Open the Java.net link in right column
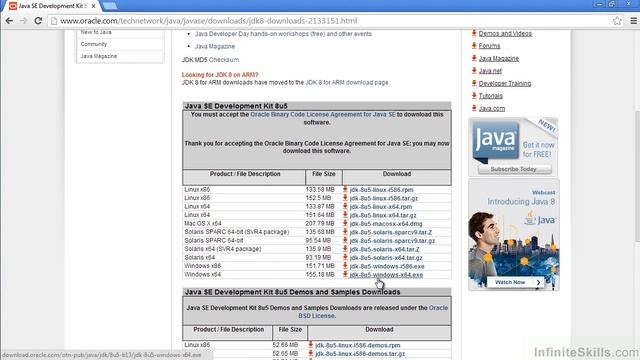Viewport: 640px width, 360px height. click(x=490, y=71)
